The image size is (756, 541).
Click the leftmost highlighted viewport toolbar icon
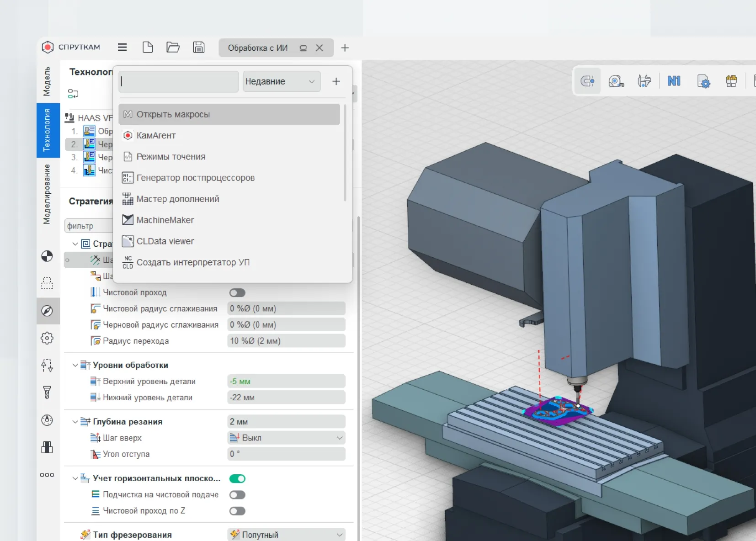click(x=587, y=81)
